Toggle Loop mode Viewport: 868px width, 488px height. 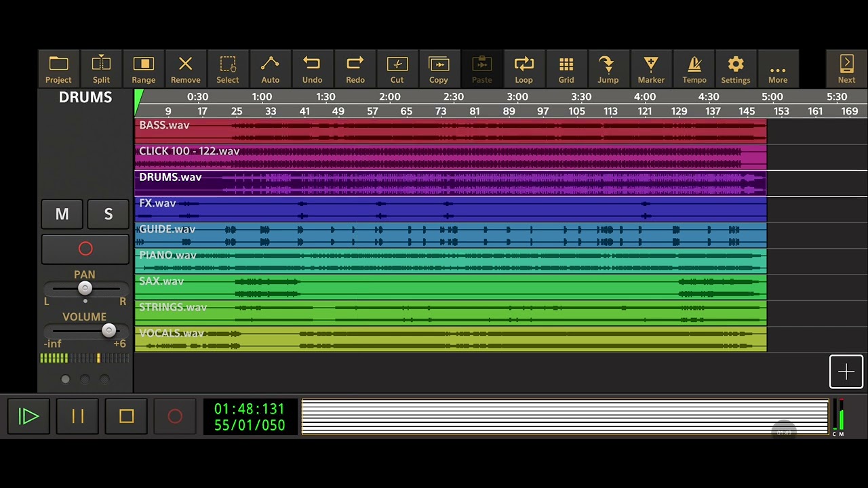click(524, 69)
